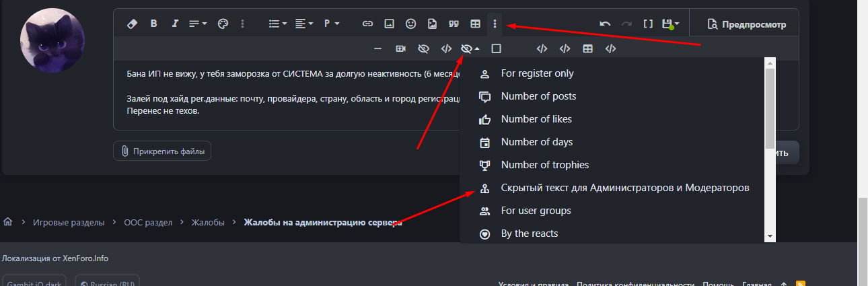The height and width of the screenshot is (286, 868).
Task: Click the Предпросмотр preview button
Action: (x=747, y=24)
